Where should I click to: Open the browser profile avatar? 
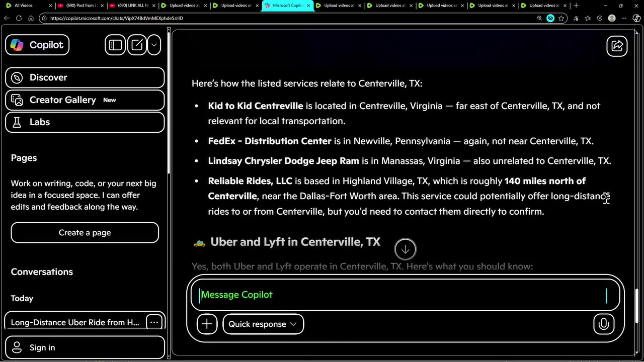click(612, 18)
